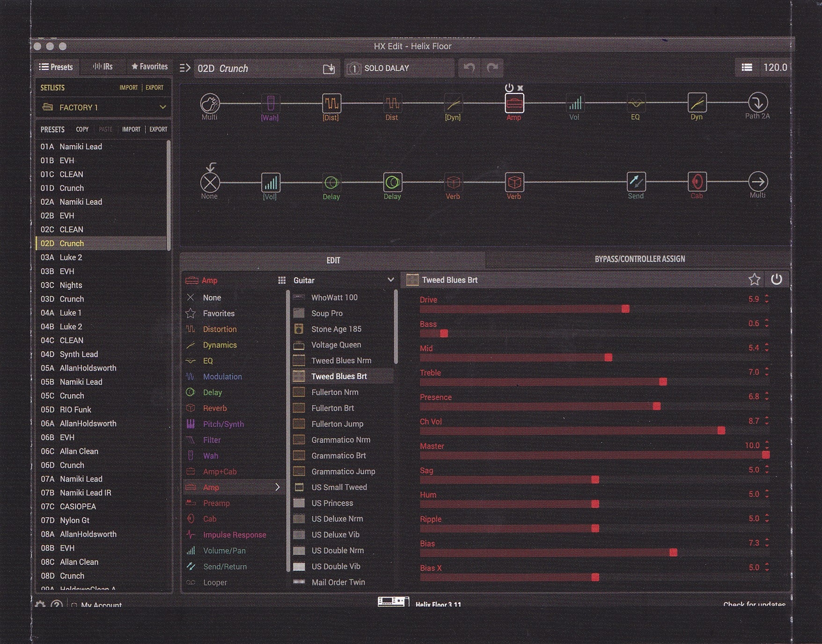
Task: Click the Treble slider handle
Action: 663,382
